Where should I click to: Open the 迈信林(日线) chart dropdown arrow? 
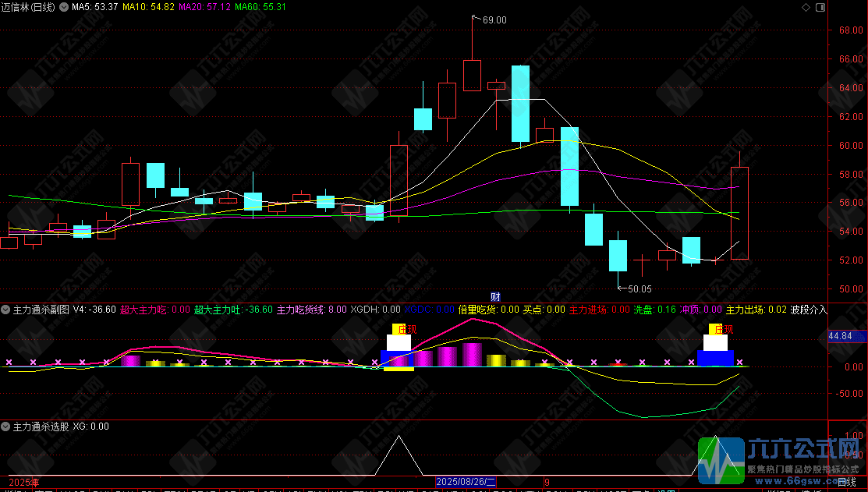coord(64,7)
